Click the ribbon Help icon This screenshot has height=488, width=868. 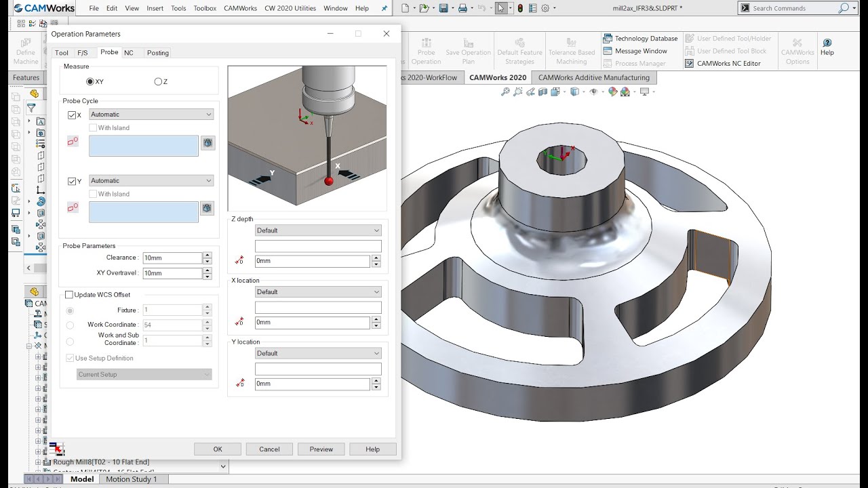pos(827,47)
